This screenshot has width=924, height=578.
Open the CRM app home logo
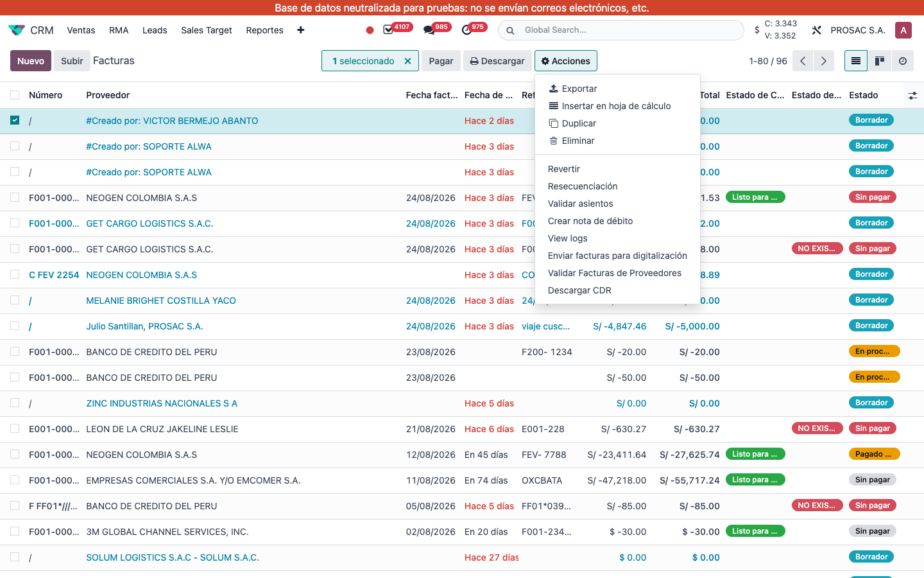[x=17, y=30]
